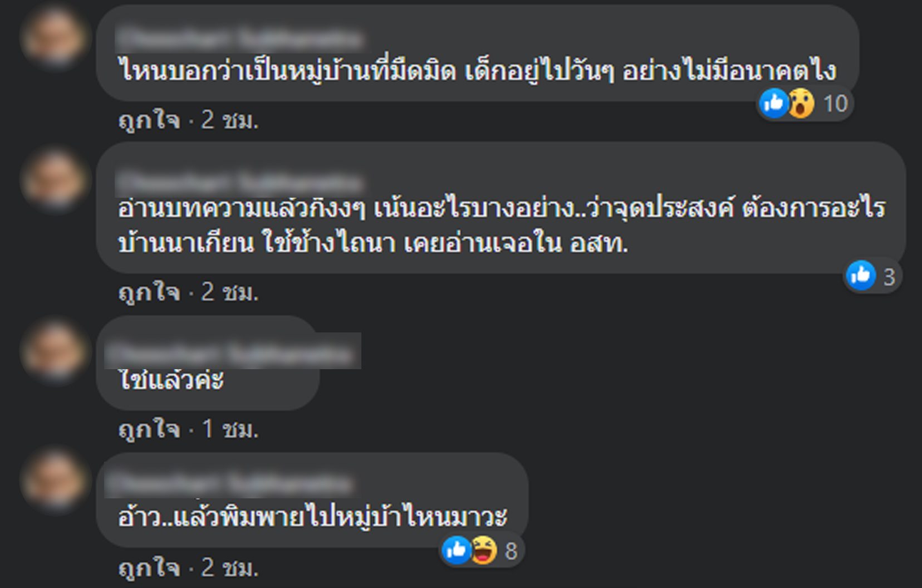Select ถูกใจ under the ใช่แล้วค่ะ reply

point(149,429)
